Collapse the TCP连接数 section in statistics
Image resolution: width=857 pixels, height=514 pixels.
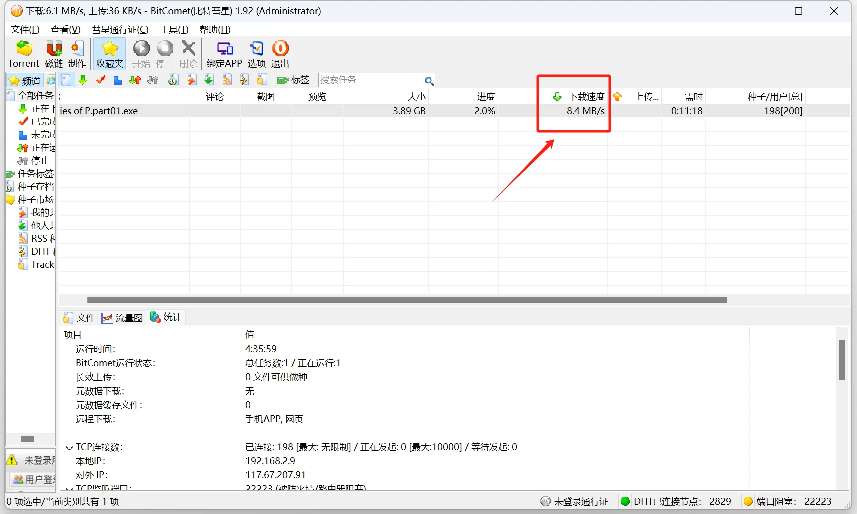coord(68,447)
